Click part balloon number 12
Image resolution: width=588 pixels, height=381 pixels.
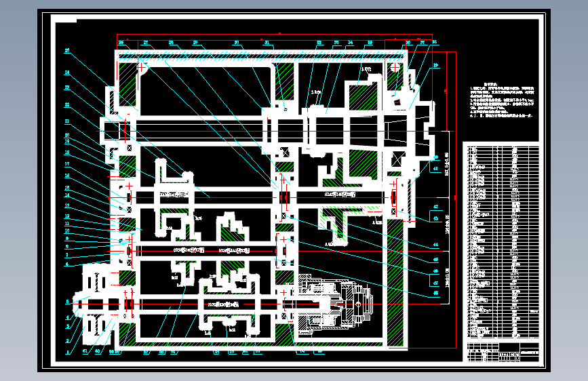[67, 216]
